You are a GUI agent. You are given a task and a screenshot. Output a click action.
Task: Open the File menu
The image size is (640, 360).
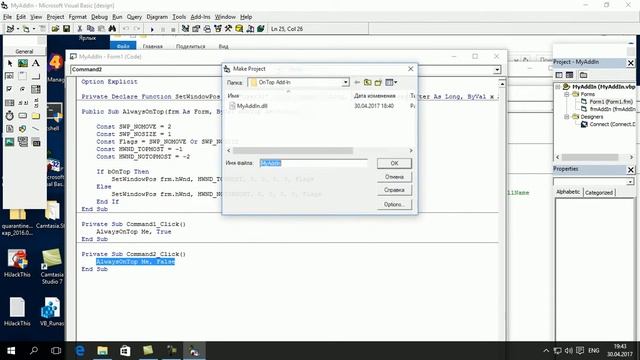pos(8,17)
